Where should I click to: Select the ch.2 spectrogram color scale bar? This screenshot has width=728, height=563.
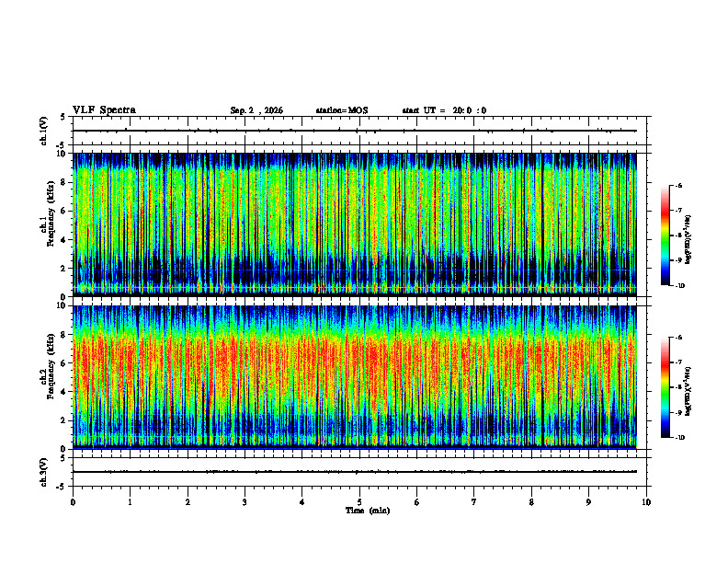click(x=665, y=387)
